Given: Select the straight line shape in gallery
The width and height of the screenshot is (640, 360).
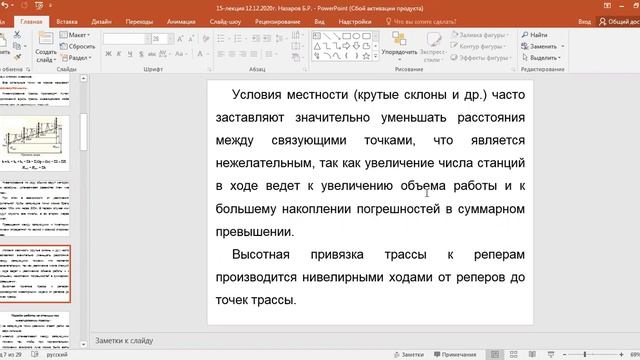Looking at the screenshot, I should (327, 36).
